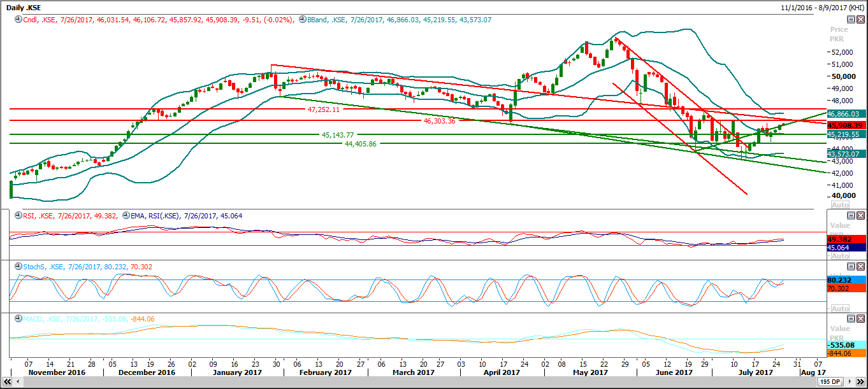Screen dimensions: 868x389
Task: Click the blue 45.064 EMA value tag
Action: (846, 248)
